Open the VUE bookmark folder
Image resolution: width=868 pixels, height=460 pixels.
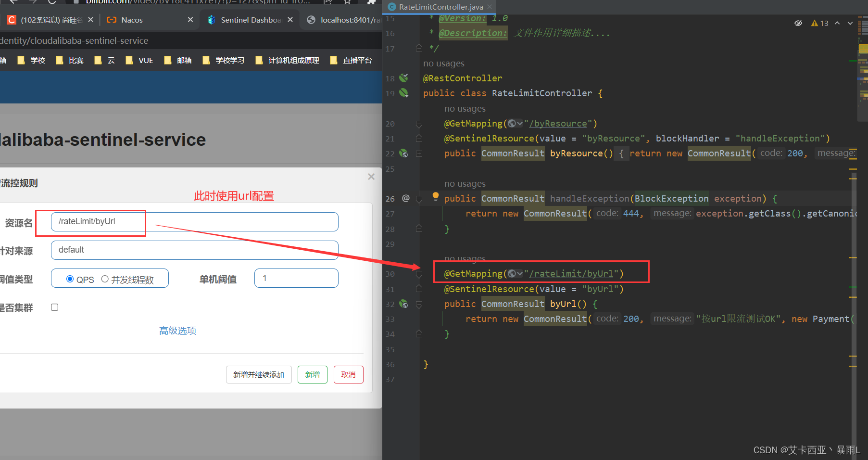coord(139,60)
